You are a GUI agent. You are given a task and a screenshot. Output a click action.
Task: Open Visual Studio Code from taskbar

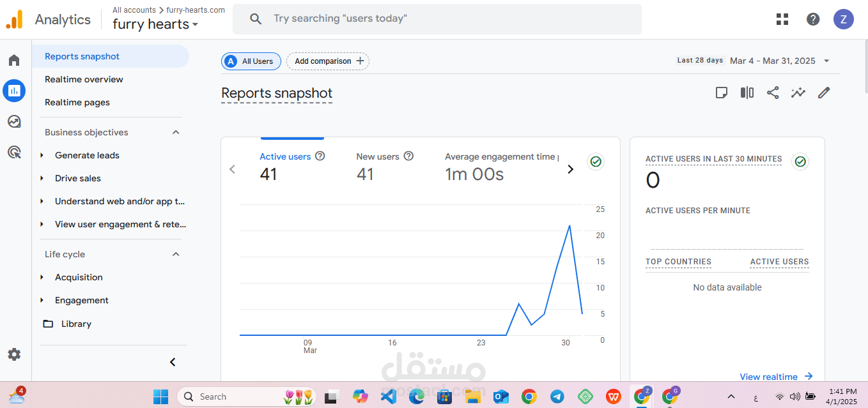388,397
